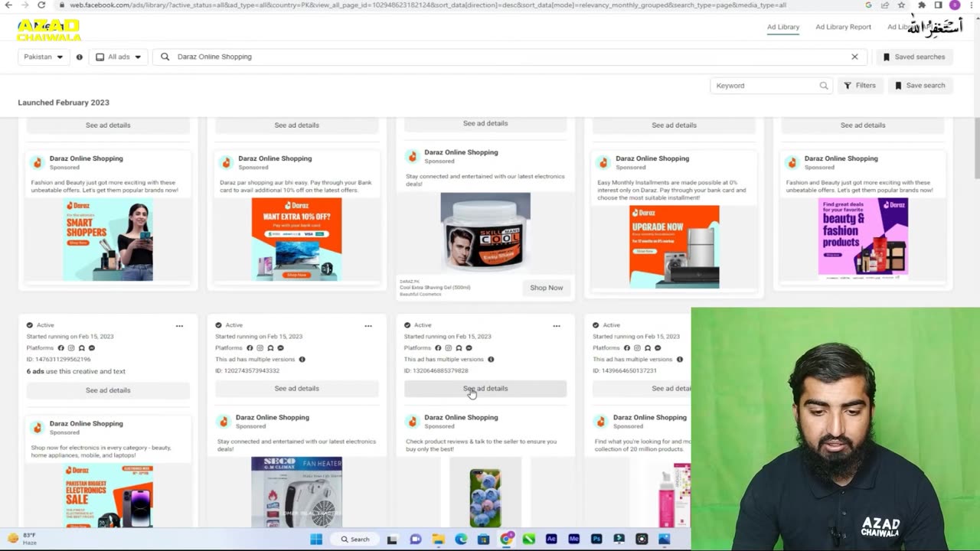Show multiple versions info for ad 1439664650137231
Viewport: 980px width, 551px height.
(679, 360)
